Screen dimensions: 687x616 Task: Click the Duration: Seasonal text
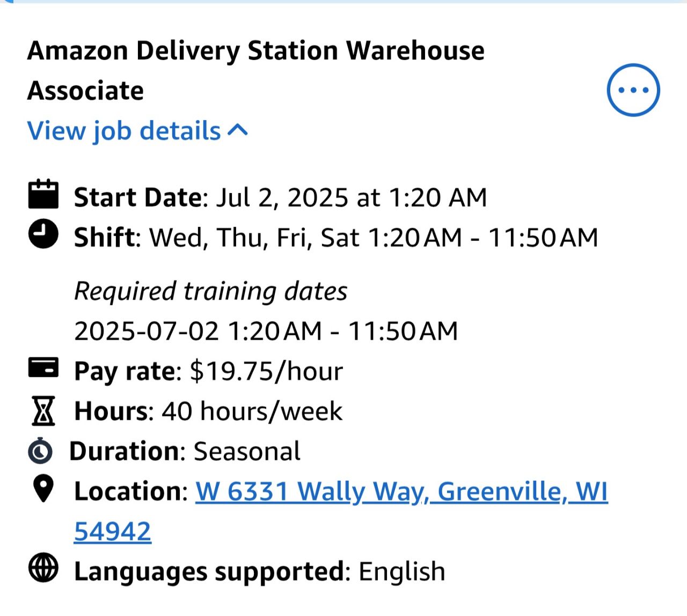[x=185, y=451]
